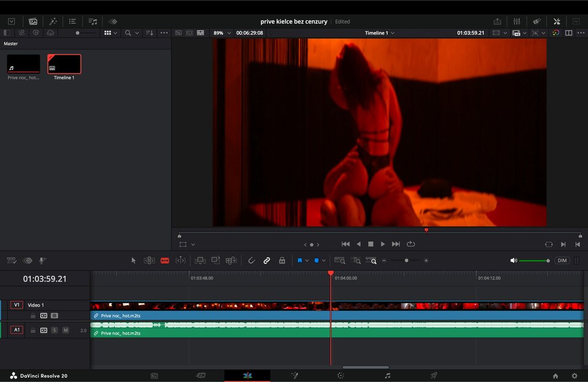Select the Blade edit mode tool

point(165,261)
